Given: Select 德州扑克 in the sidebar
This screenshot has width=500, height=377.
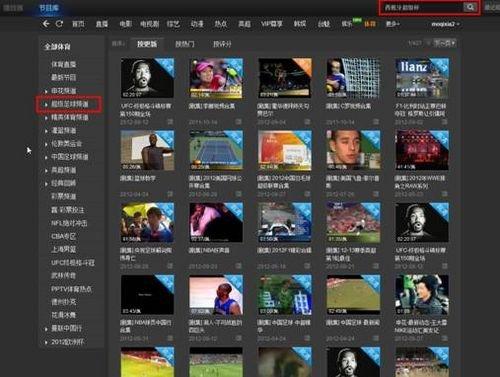Looking at the screenshot, I should click(64, 302).
